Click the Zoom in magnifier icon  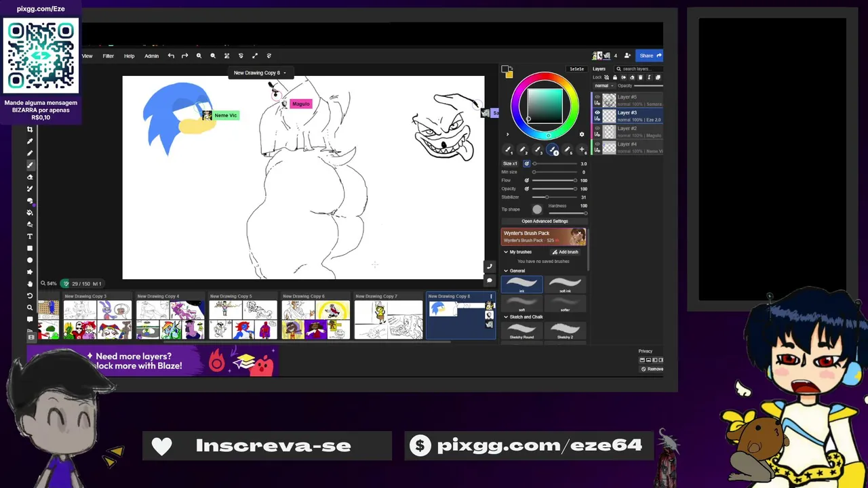[199, 56]
